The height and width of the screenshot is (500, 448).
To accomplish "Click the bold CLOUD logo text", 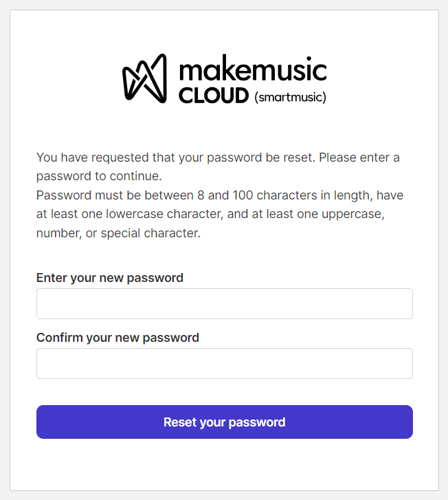I will (213, 96).
